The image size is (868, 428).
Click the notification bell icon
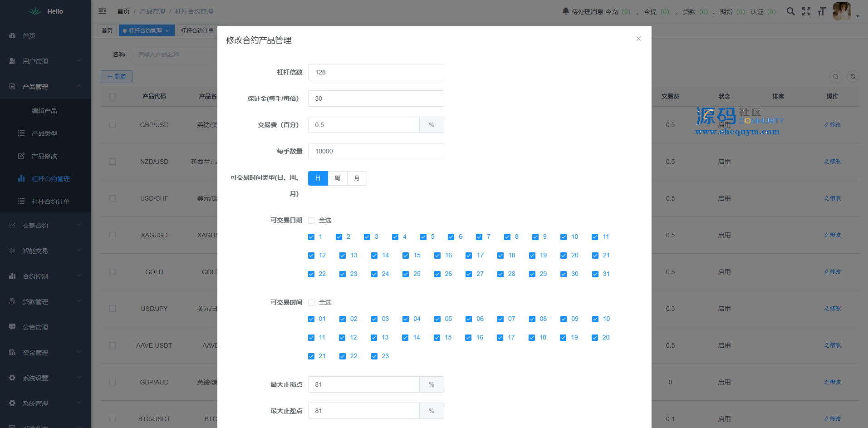565,11
